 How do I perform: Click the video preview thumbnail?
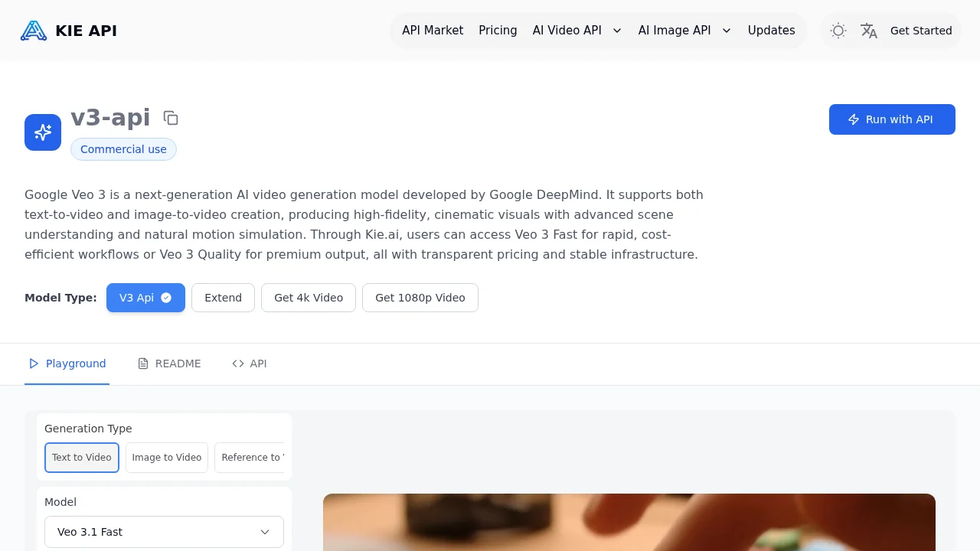(629, 523)
